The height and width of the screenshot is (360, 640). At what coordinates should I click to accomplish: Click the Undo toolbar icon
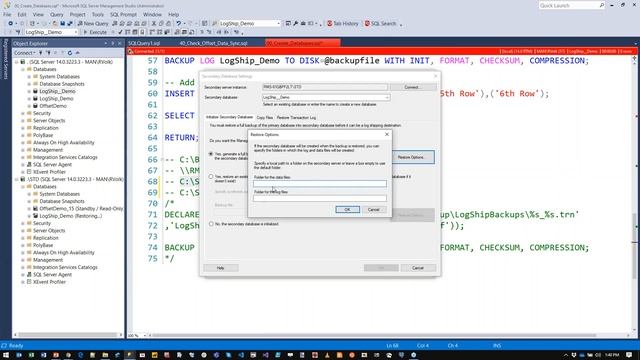tap(178, 24)
